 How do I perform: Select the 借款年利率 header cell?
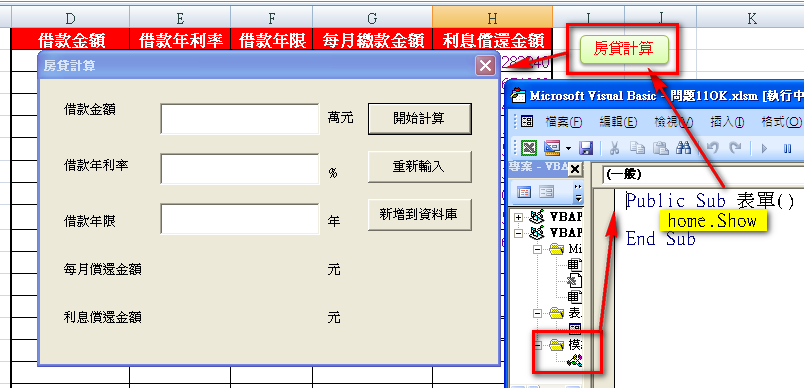click(x=180, y=39)
